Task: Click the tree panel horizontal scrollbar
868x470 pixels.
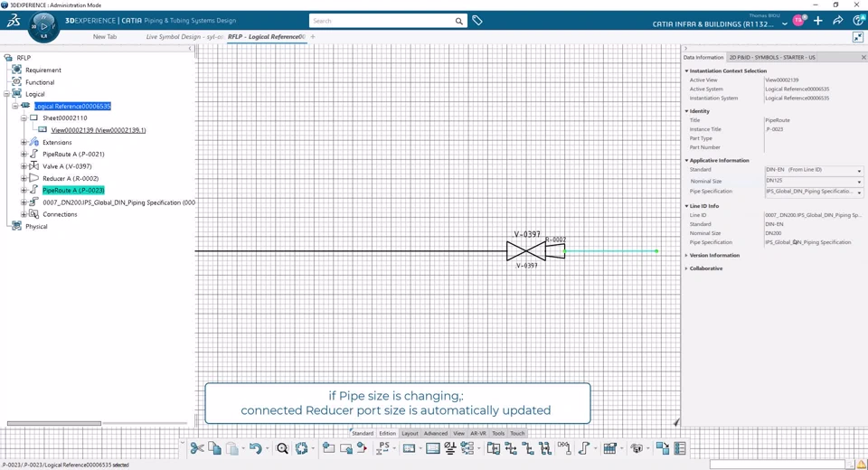Action: pyautogui.click(x=53, y=424)
